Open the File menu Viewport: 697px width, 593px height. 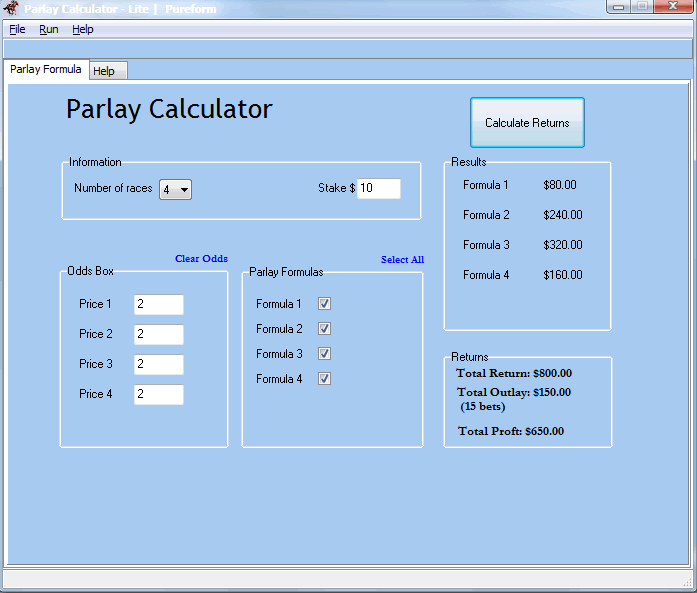[x=17, y=29]
